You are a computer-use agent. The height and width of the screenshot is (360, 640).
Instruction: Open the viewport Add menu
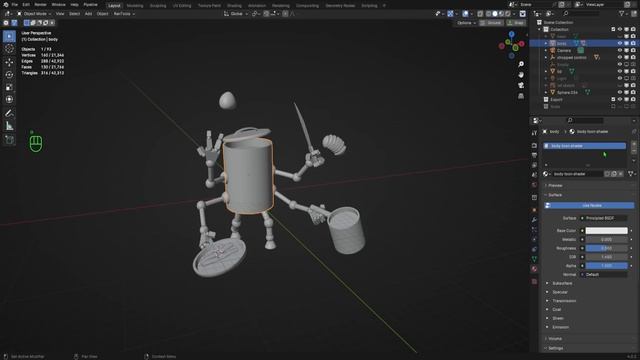(88, 14)
